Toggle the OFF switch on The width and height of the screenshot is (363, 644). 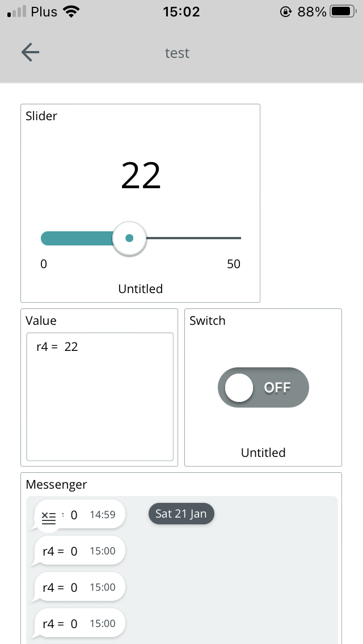coord(263,387)
